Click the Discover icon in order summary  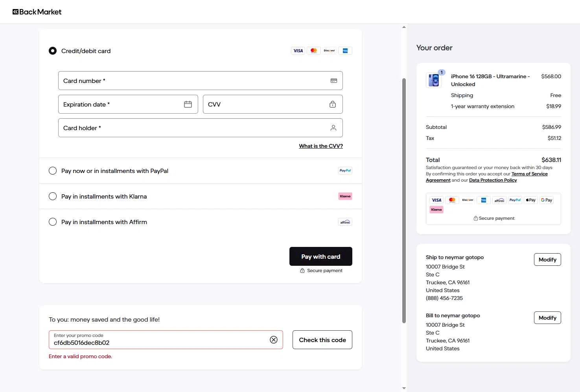(468, 200)
